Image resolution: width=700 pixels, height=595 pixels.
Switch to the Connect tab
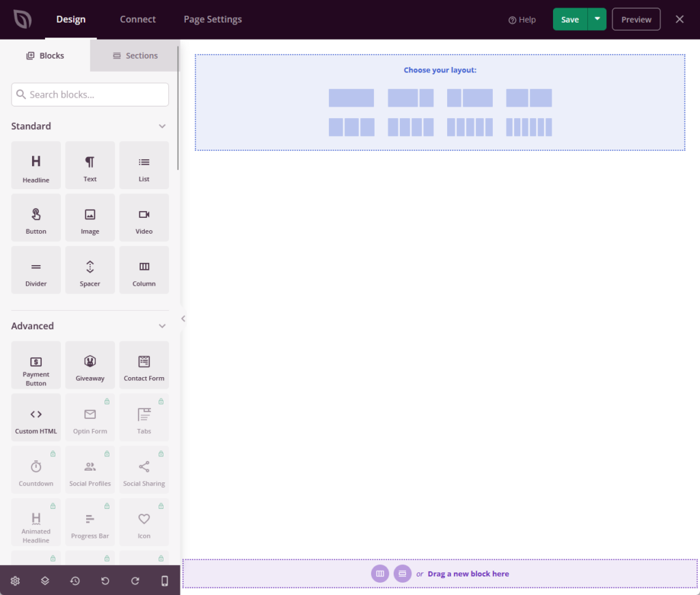[137, 19]
